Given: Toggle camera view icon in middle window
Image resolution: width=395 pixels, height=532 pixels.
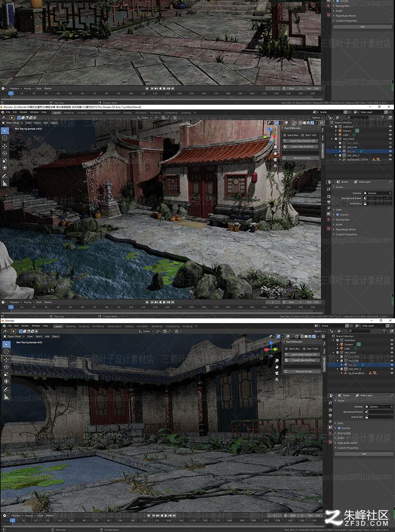Looking at the screenshot, I should (275, 159).
